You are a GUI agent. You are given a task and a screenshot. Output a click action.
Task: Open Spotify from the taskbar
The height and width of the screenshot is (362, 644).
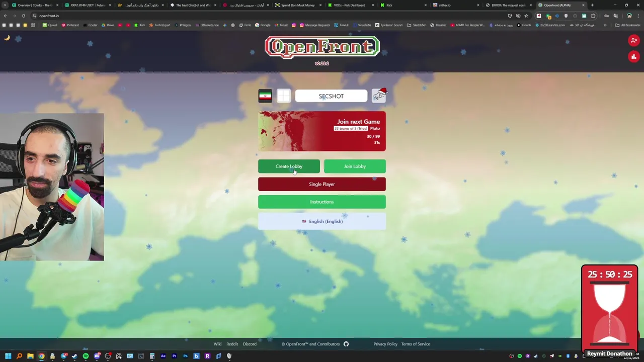[x=86, y=356]
